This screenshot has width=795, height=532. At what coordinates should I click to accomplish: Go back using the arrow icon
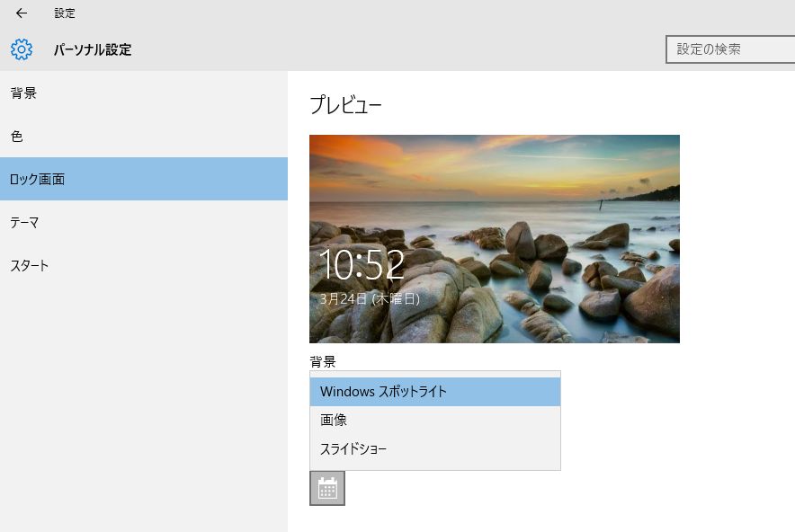point(22,13)
